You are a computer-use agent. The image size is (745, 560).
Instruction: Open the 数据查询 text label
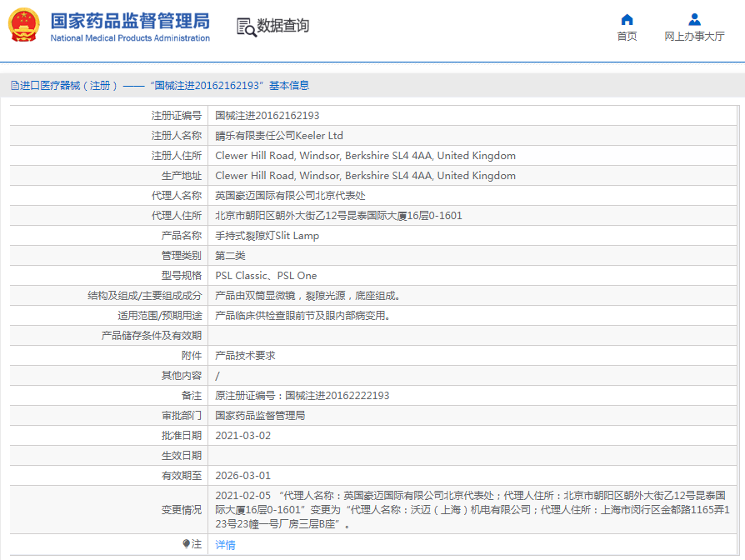(x=283, y=27)
